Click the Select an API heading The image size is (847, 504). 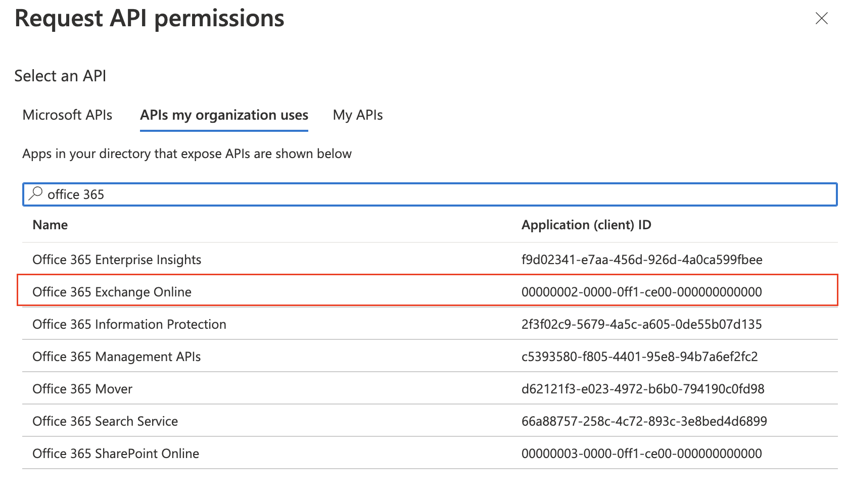(60, 76)
